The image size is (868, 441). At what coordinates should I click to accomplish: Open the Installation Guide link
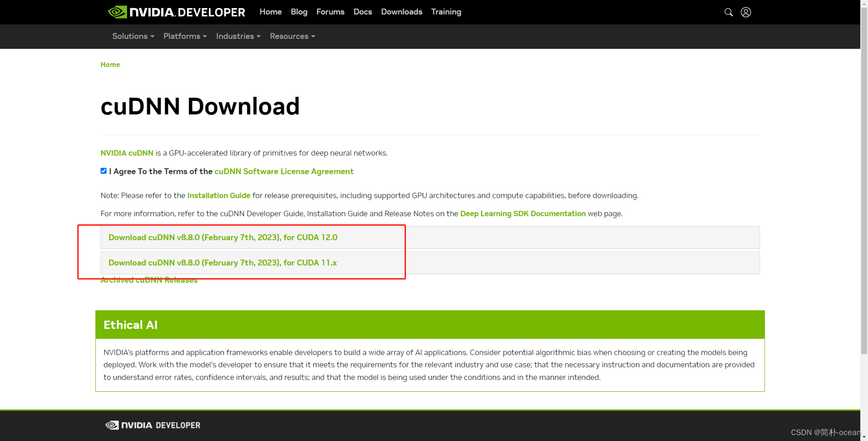[219, 195]
